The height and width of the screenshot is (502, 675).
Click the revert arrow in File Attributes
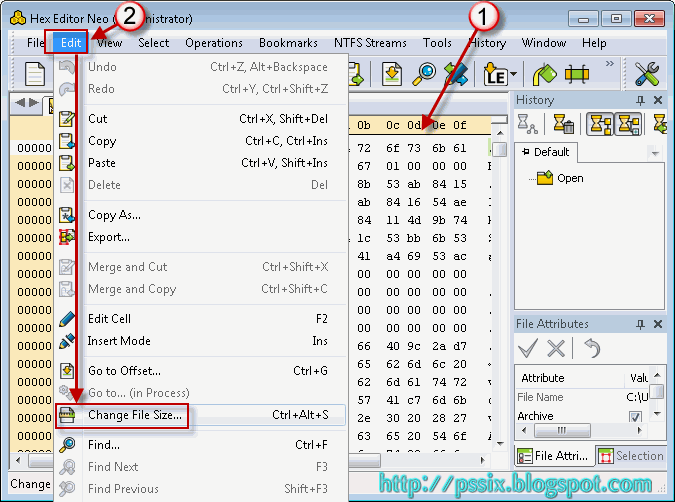coord(592,348)
